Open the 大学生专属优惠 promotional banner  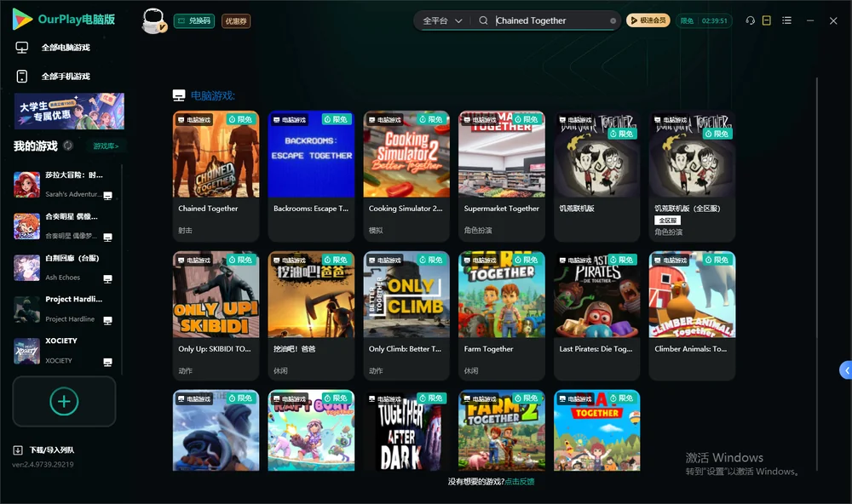pos(69,111)
